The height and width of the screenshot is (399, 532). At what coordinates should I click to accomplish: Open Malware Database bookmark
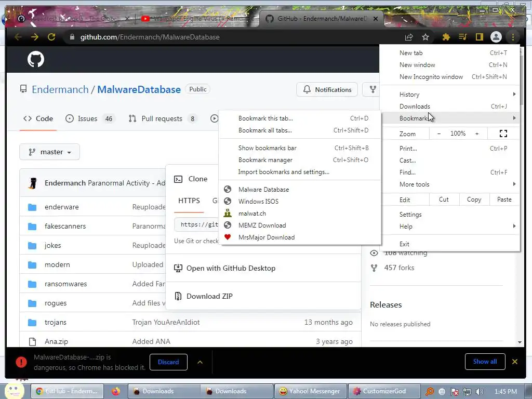point(300,189)
